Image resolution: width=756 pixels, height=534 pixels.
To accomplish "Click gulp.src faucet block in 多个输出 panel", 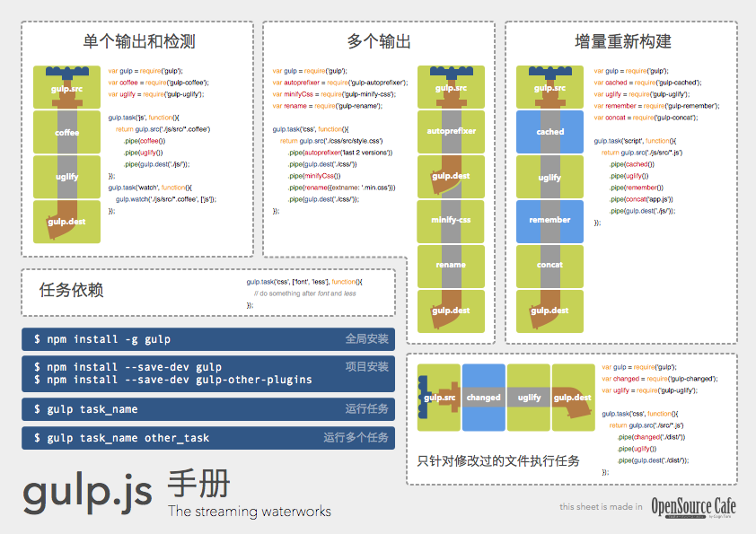I will 451,87.
